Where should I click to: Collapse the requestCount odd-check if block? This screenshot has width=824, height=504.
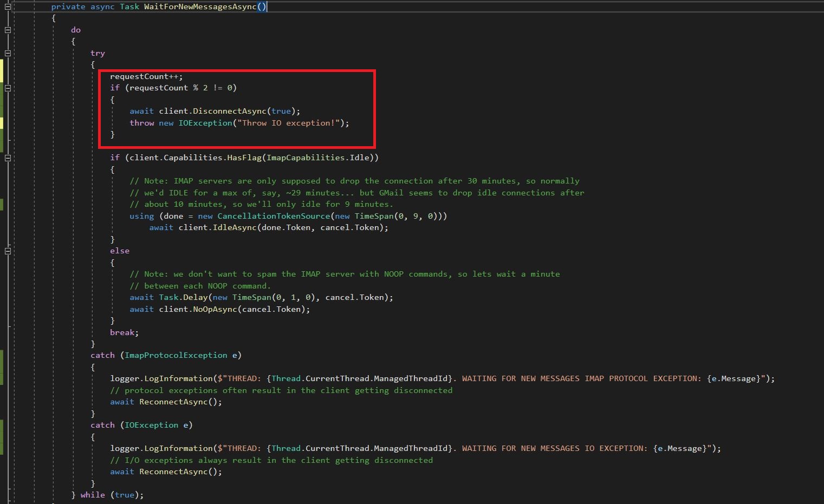click(x=8, y=88)
